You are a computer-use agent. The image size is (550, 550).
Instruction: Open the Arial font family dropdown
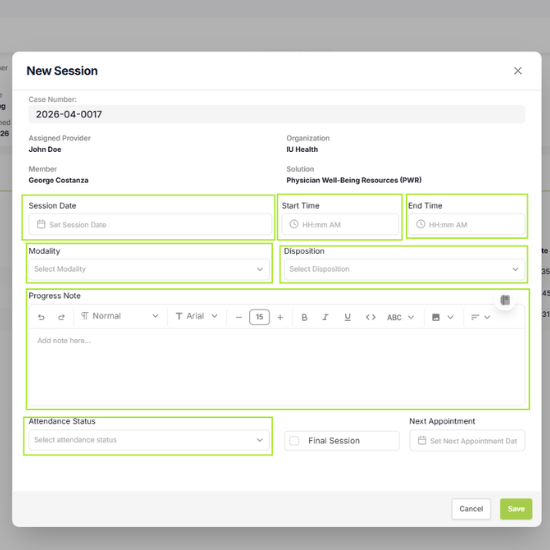[x=196, y=316]
